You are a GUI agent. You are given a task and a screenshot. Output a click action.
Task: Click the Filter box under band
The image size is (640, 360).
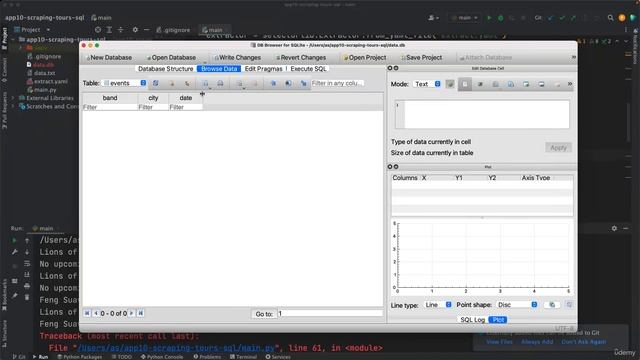[x=110, y=107]
